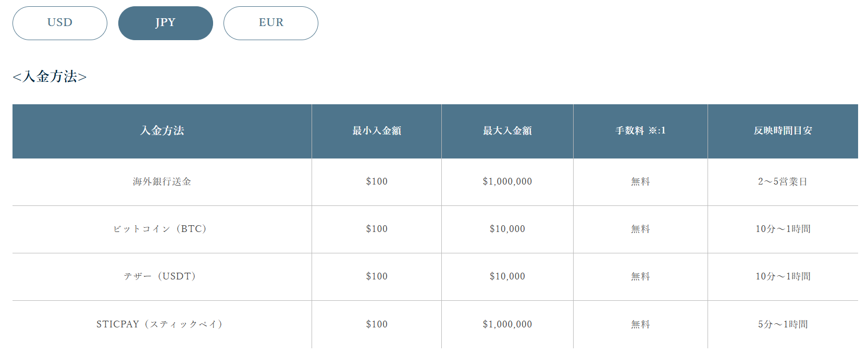This screenshot has height=354, width=868.
Task: Select the テザー（USDT） row label
Action: [162, 276]
